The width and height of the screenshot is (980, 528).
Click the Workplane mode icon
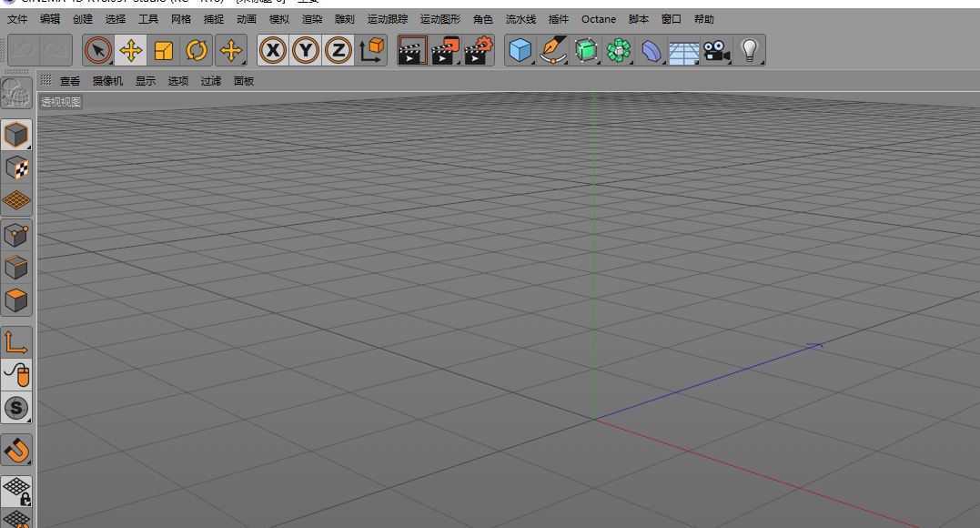(x=16, y=200)
